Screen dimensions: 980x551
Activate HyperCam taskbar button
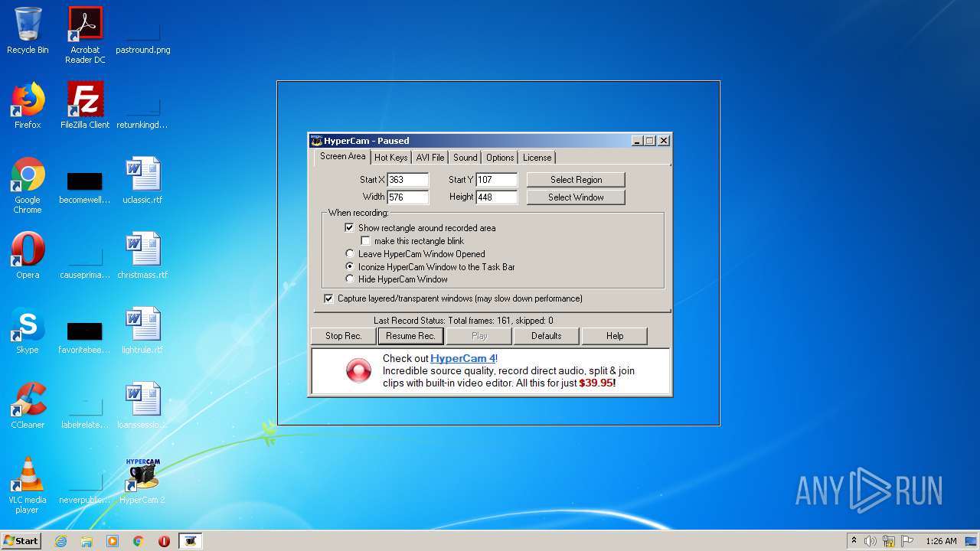click(191, 541)
